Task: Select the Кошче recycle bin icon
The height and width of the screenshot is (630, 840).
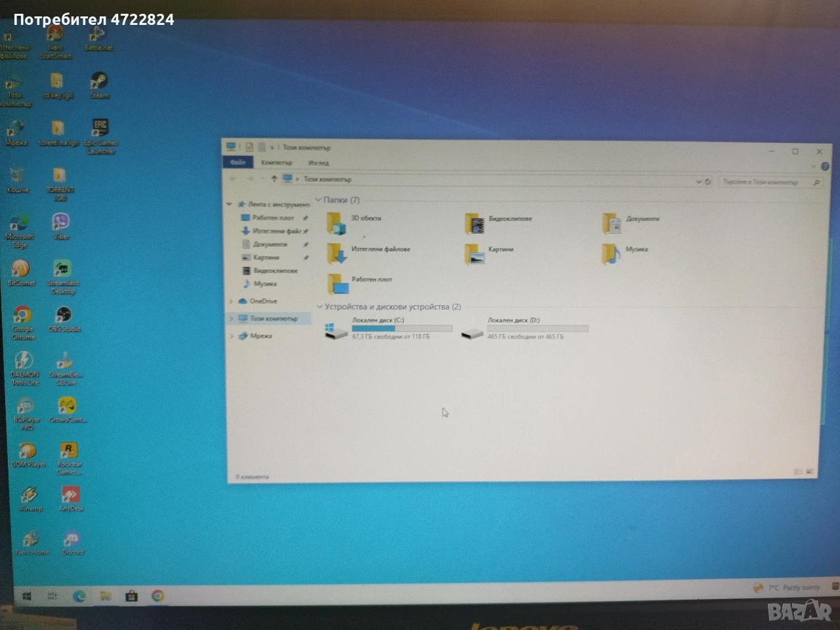Action: coord(17,180)
